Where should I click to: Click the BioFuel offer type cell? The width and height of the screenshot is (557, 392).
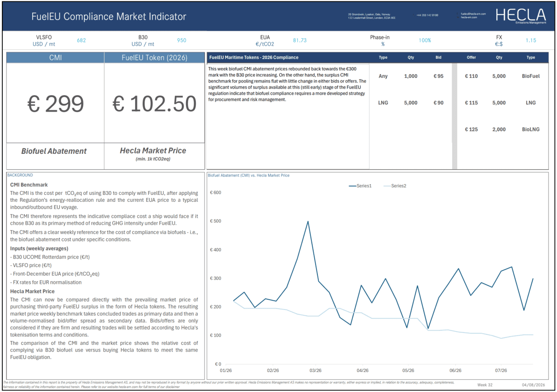tap(531, 76)
